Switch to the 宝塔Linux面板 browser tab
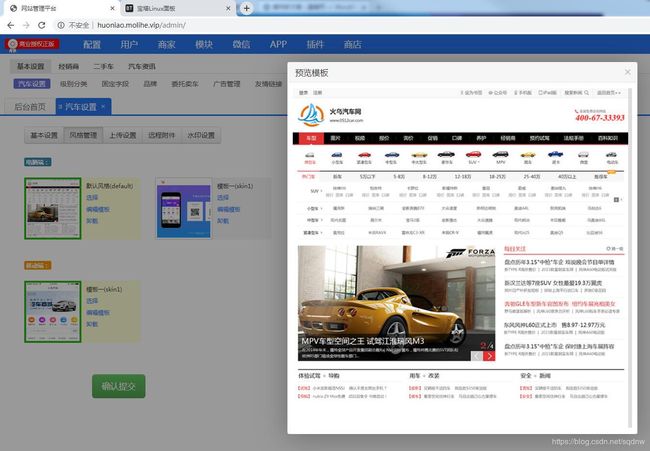 point(178,8)
